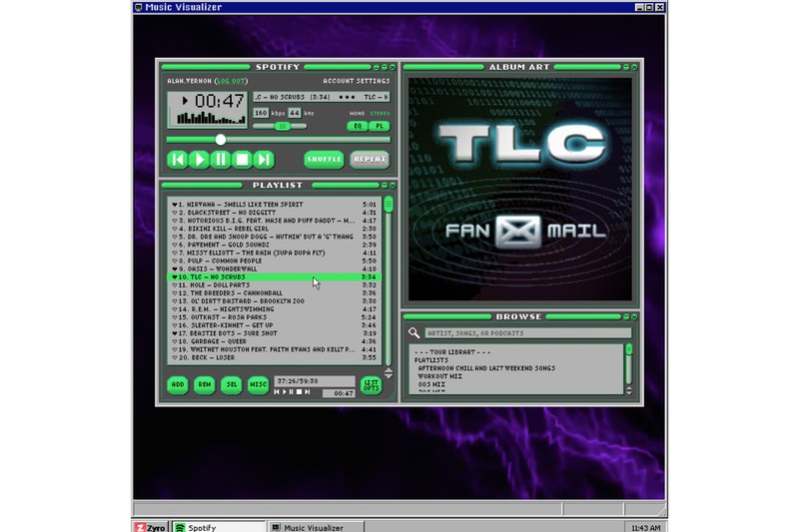Click the 00:47 elapsed time display
The height and width of the screenshot is (532, 799).
pyautogui.click(x=219, y=100)
